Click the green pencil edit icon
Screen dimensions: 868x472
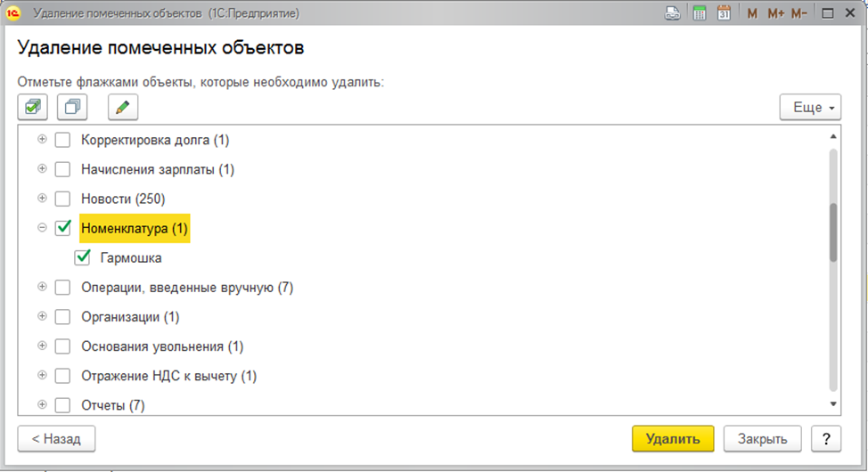point(123,107)
